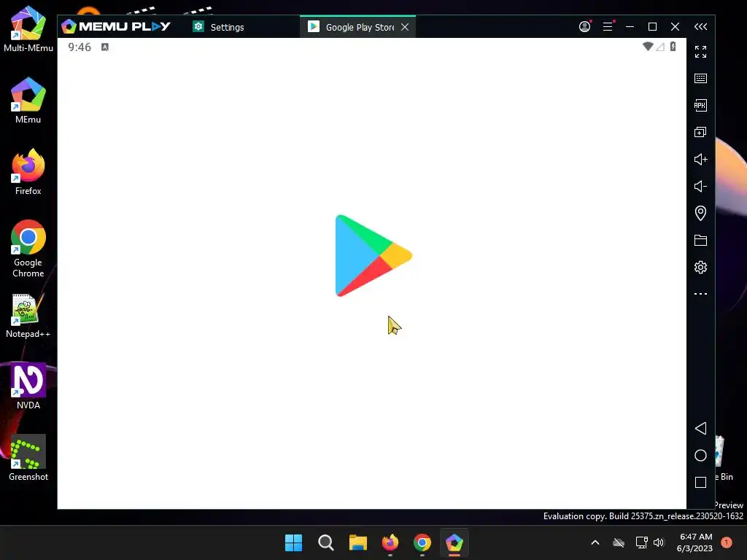
Task: Click keyboard indicator in Android status bar
Action: pos(105,47)
